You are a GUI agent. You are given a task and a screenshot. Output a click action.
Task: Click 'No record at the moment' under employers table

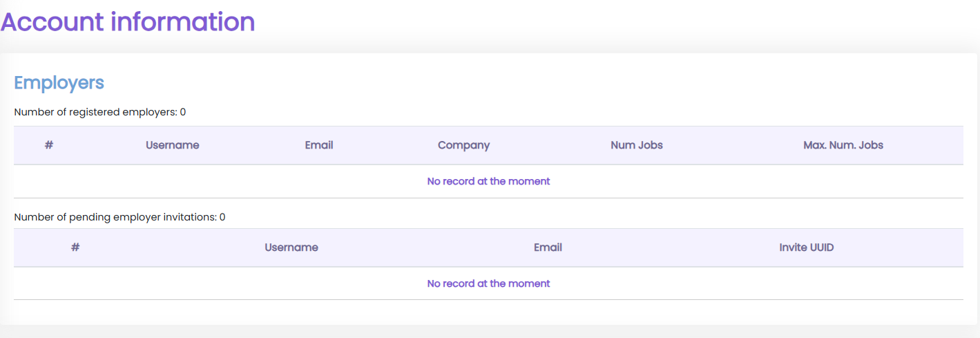click(x=488, y=181)
